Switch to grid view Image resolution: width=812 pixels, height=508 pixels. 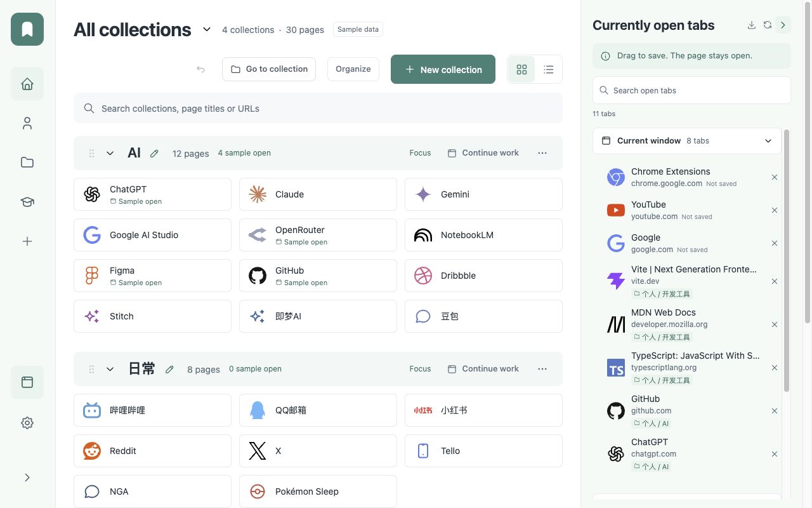click(x=521, y=69)
